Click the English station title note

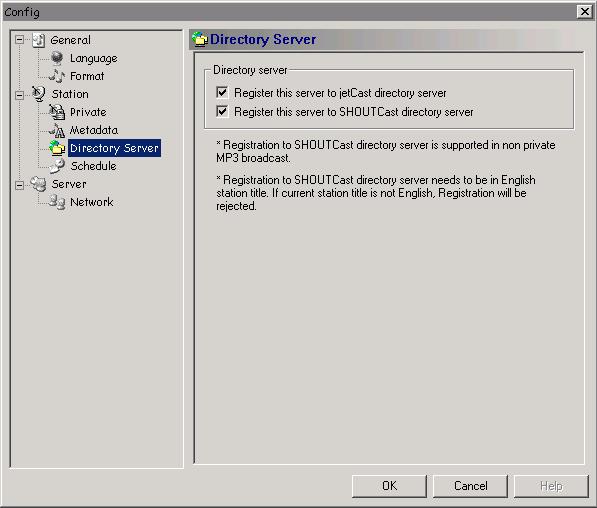pos(376,193)
